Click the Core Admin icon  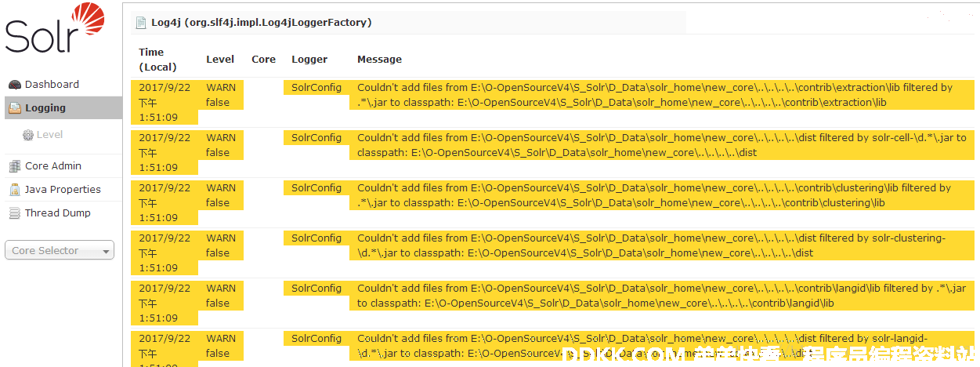14,166
